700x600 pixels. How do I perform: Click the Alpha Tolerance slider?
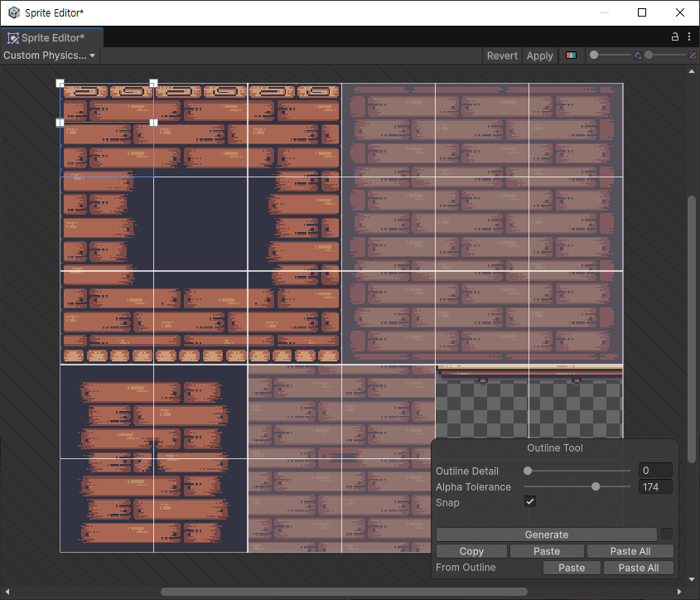pyautogui.click(x=577, y=486)
